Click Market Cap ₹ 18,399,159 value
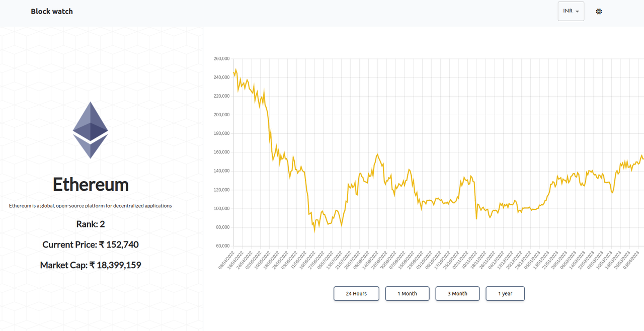This screenshot has height=331, width=644. [91, 265]
